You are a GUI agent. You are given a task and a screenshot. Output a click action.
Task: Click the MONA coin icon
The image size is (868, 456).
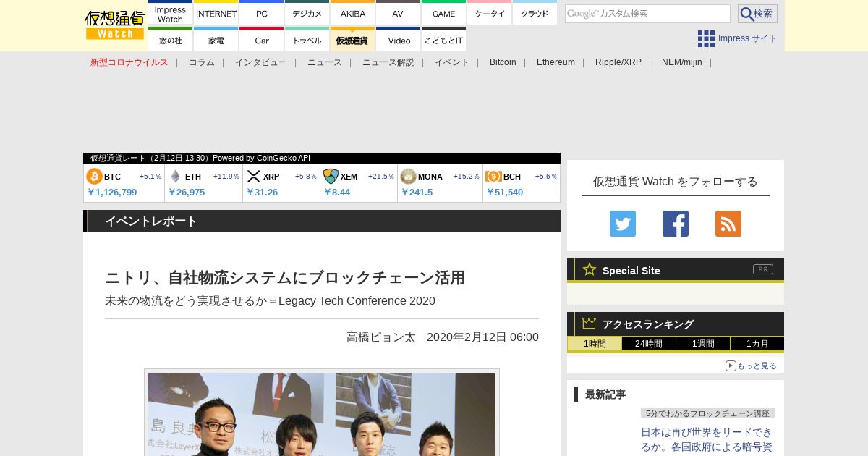(x=408, y=177)
